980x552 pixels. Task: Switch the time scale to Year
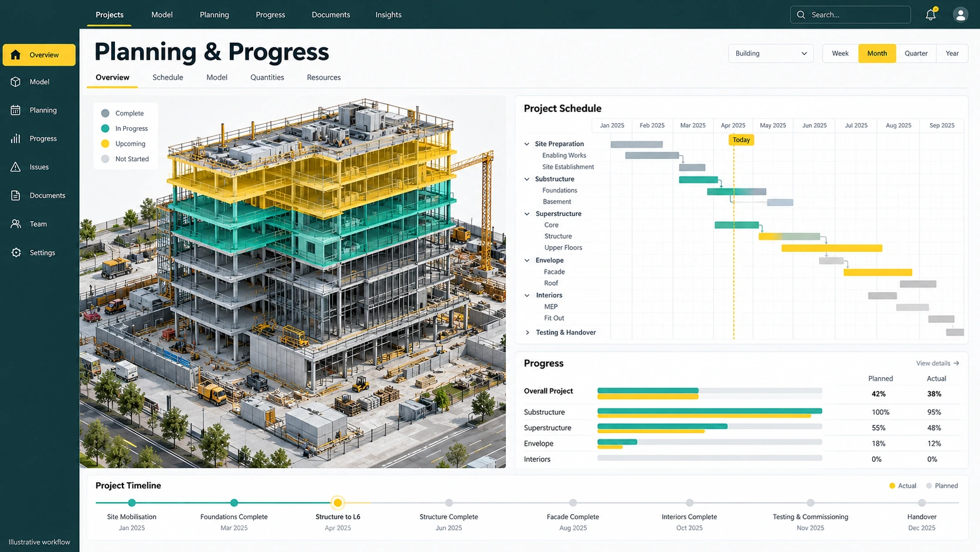[x=952, y=53]
